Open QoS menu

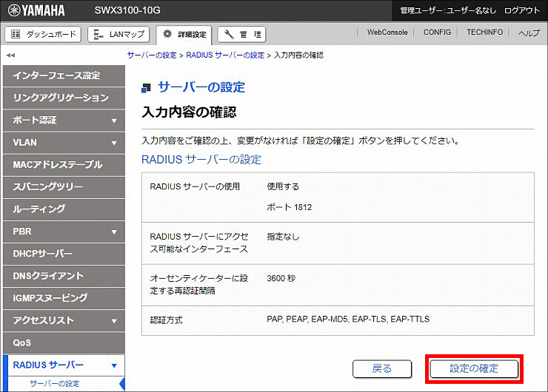pyautogui.click(x=64, y=342)
